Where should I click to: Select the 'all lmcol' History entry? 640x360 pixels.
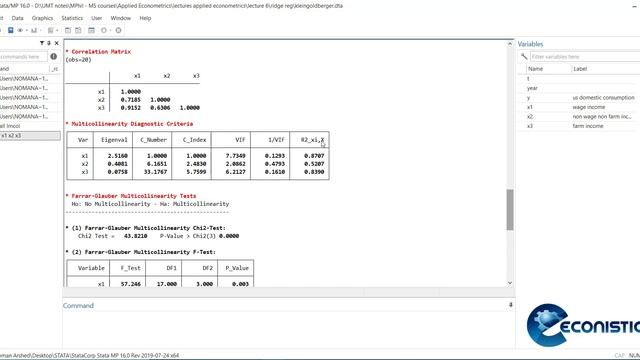(30, 126)
